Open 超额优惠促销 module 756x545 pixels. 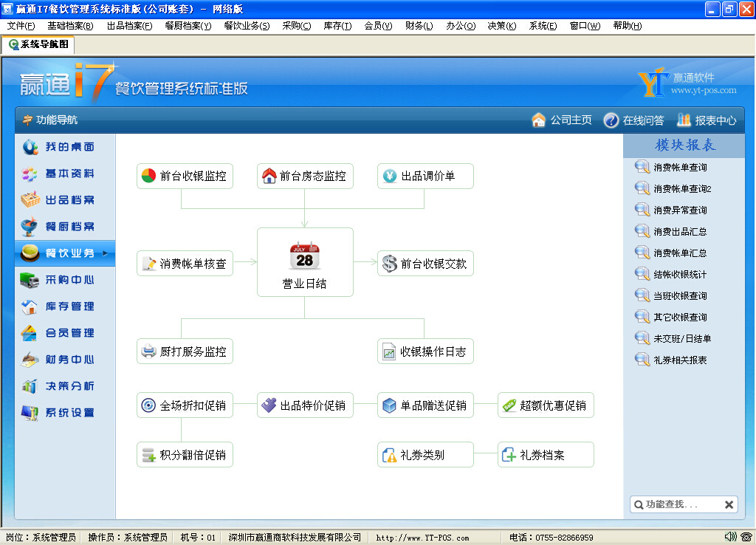pyautogui.click(x=546, y=405)
